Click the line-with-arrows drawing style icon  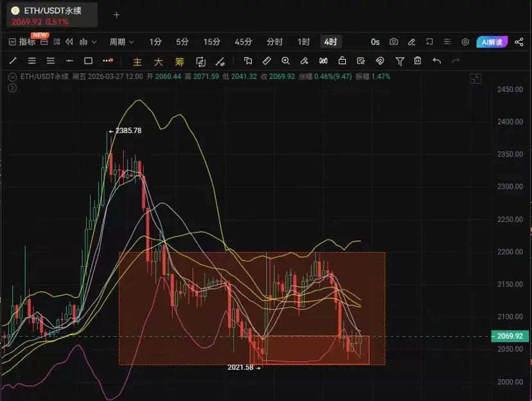[x=220, y=62]
